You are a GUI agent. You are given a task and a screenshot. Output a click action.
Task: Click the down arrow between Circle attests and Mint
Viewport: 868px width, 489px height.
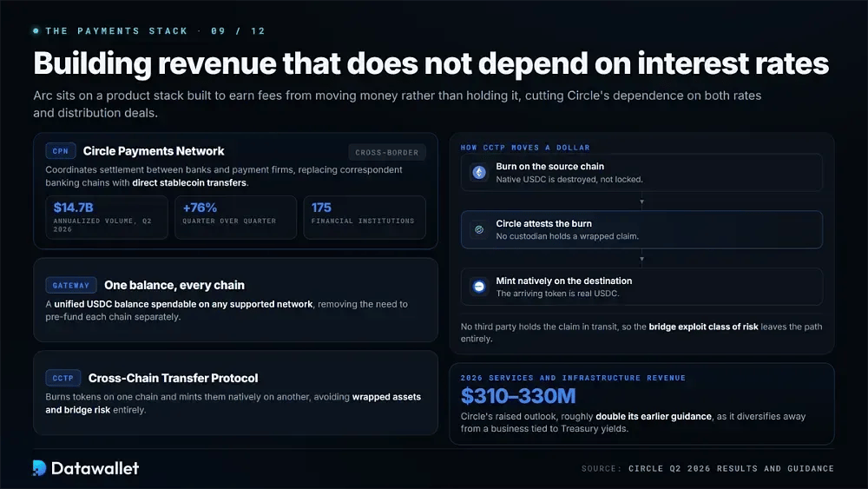(641, 259)
